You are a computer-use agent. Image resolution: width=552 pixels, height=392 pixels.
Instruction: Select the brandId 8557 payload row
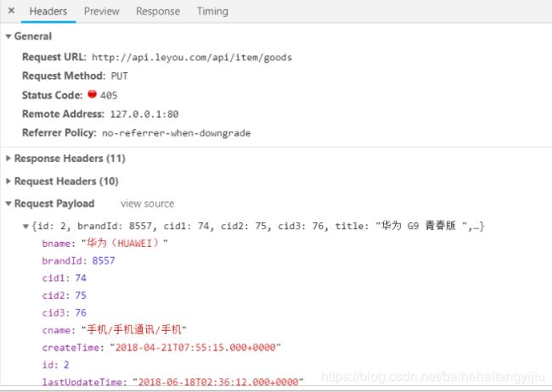point(78,260)
